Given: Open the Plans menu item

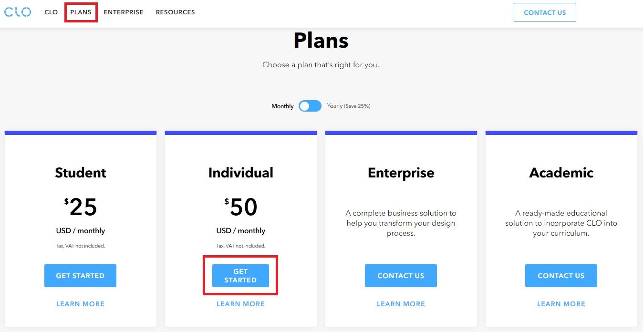Looking at the screenshot, I should [x=81, y=12].
